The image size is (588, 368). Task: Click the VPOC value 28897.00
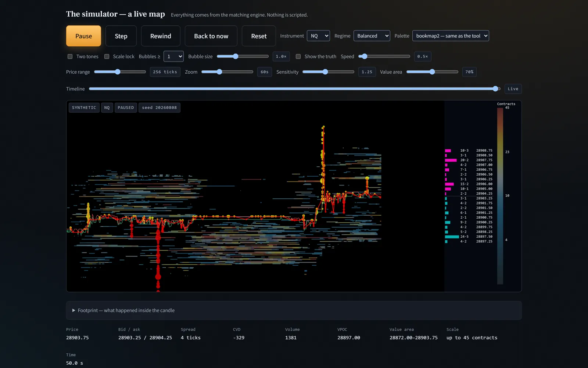349,337
